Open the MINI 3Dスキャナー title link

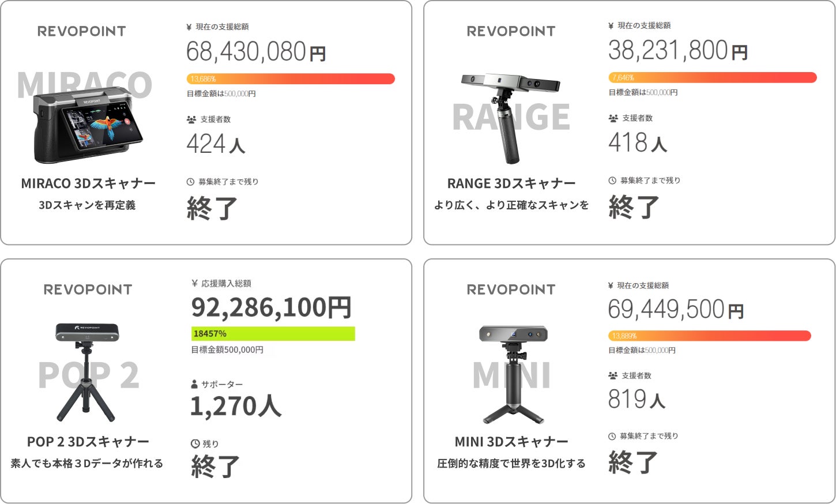[x=511, y=442]
